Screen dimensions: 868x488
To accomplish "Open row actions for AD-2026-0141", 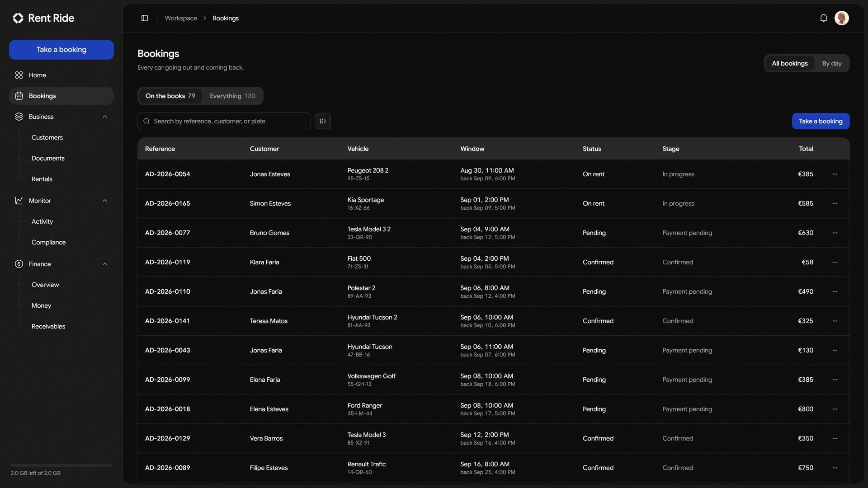I will 835,321.
